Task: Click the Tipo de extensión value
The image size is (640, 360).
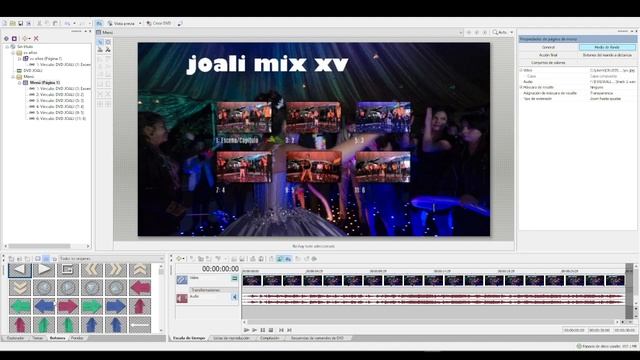Action: click(x=612, y=99)
